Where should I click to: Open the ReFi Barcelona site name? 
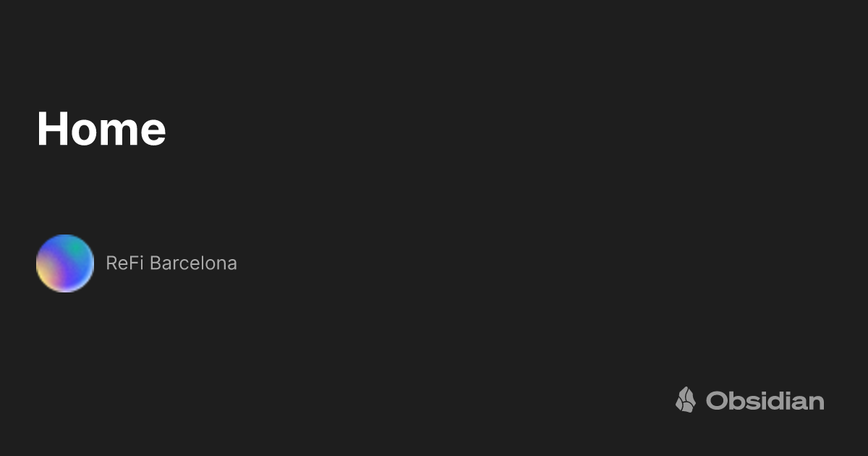click(171, 263)
